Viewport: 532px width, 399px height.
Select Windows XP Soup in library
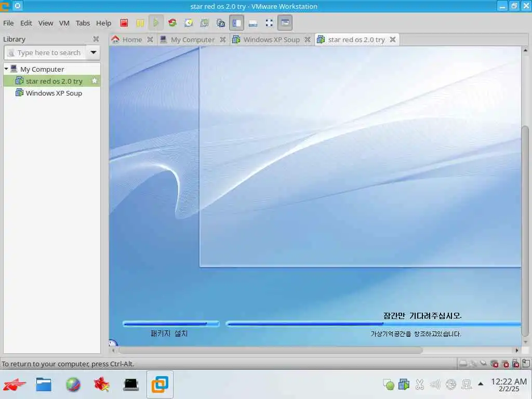(51, 93)
